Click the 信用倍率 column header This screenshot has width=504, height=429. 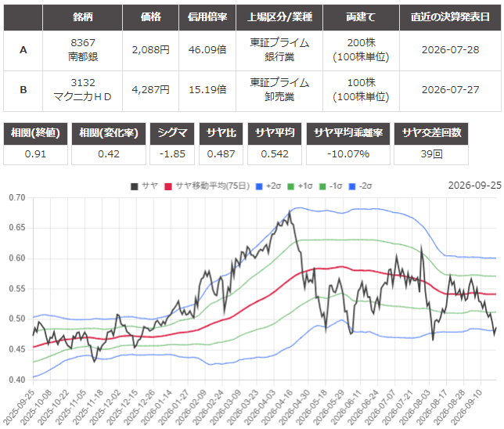point(207,17)
